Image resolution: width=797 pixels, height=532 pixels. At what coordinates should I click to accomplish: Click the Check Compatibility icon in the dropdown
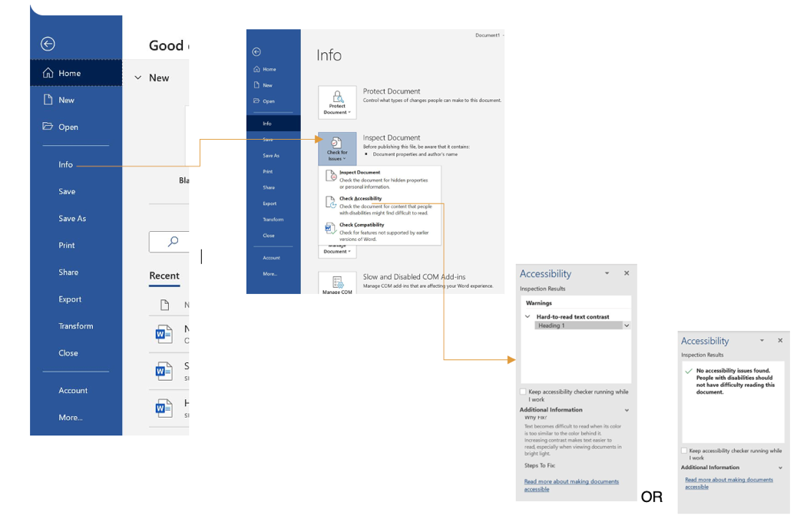coord(331,229)
